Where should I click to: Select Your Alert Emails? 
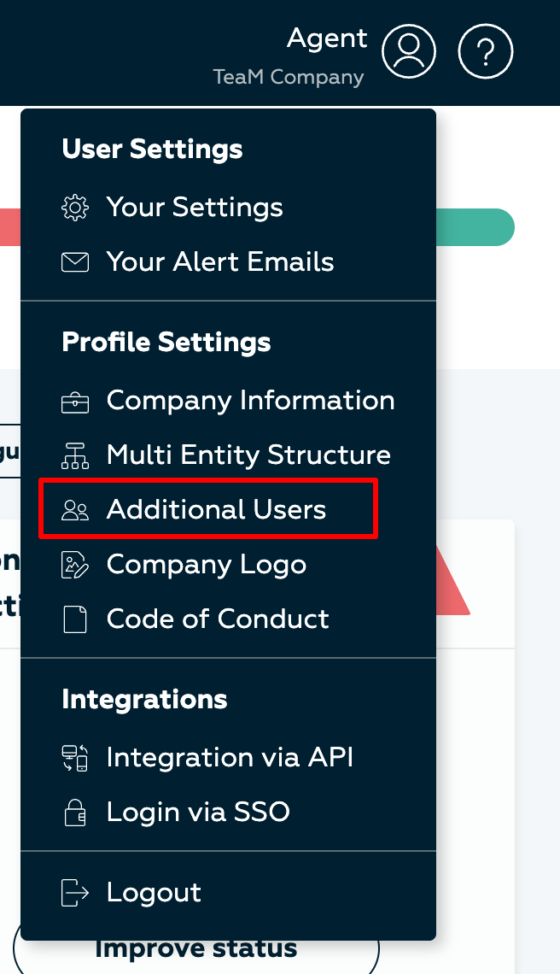click(x=219, y=262)
